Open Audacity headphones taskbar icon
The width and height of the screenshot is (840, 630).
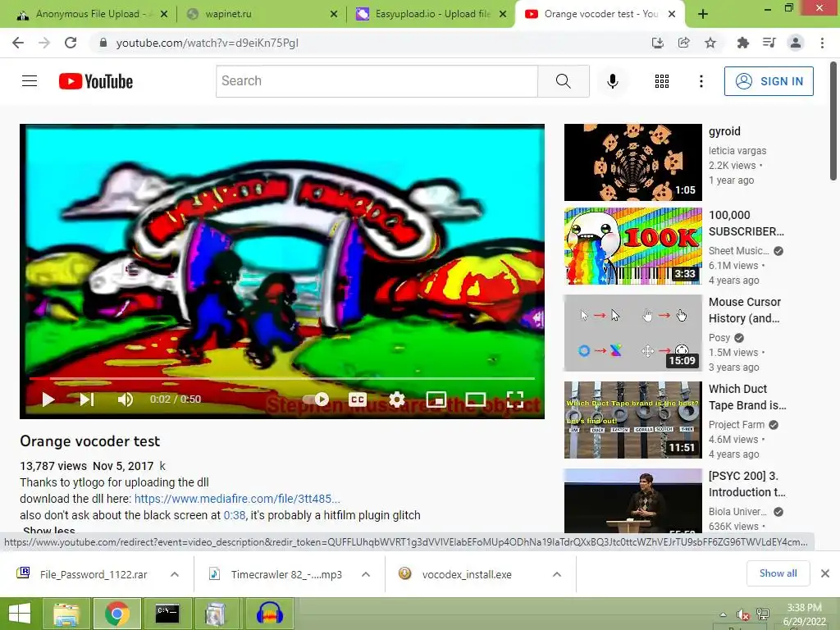(269, 614)
